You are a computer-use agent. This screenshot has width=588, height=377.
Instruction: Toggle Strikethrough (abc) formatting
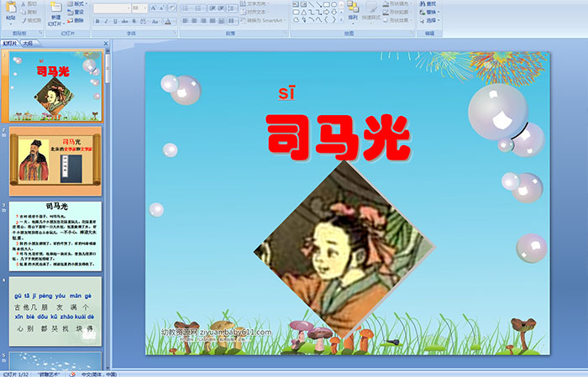124,21
